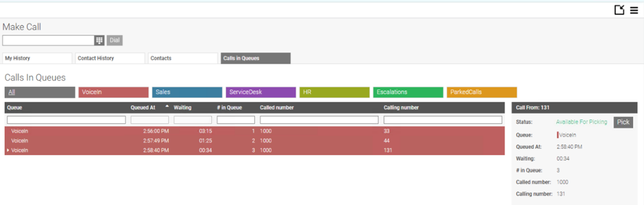The image size is (644, 205).
Task: Filter by the red VoiceIn queue
Action: (113, 92)
